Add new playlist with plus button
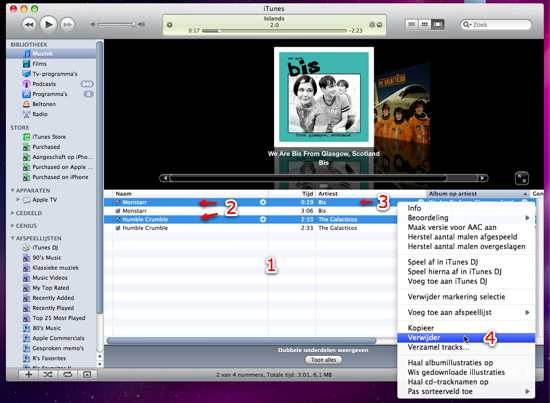Screen dimensions: 550x403 (x=28, y=375)
